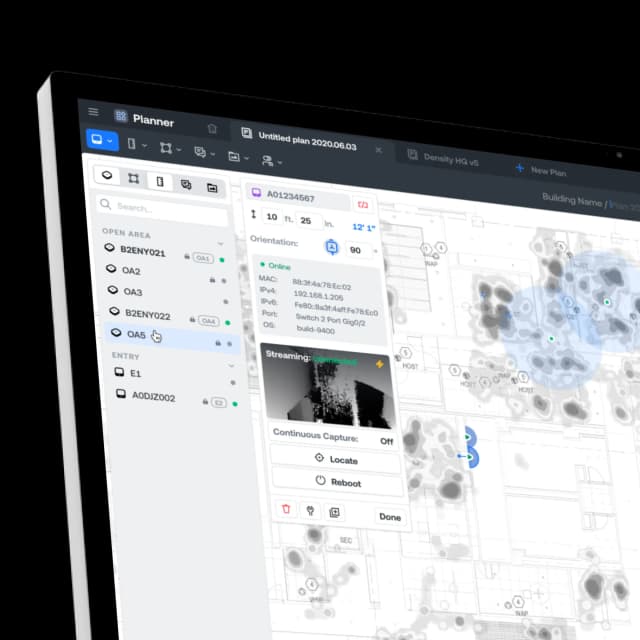Select sensor B2ENY021 in list
Viewport: 640px width, 640px height.
click(142, 251)
